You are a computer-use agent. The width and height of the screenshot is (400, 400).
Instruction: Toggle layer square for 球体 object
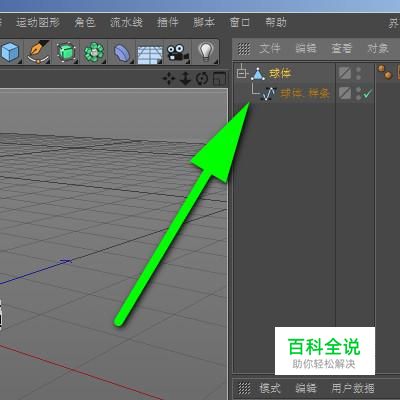[345, 73]
